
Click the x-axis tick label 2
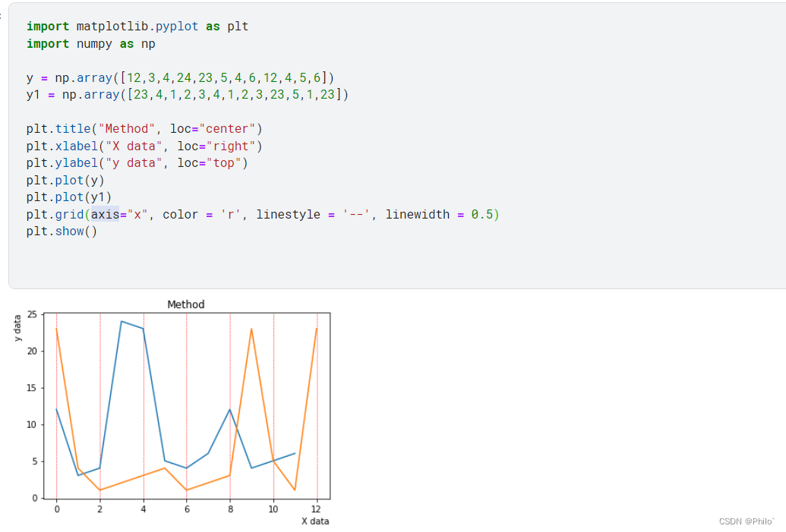pyautogui.click(x=99, y=509)
